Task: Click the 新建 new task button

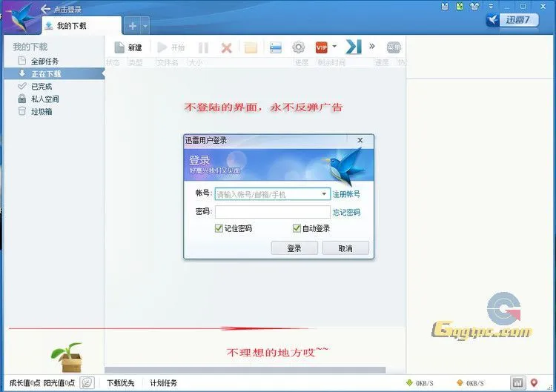Action: 128,47
